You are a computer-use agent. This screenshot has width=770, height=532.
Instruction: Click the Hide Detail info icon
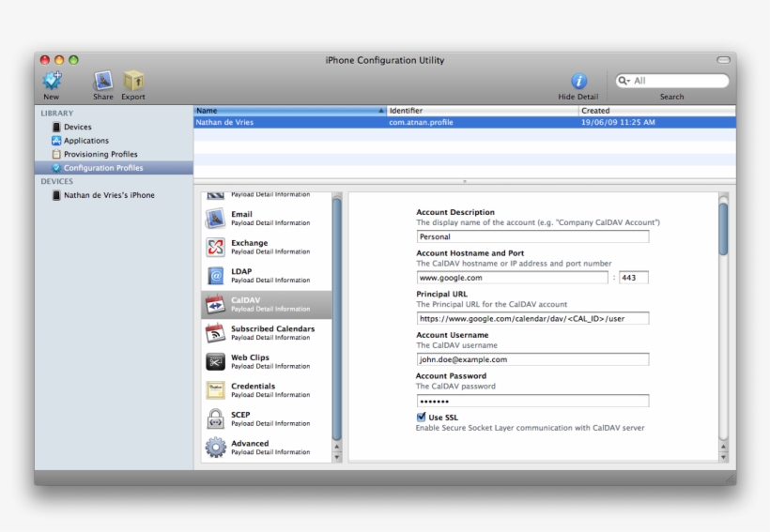click(578, 82)
